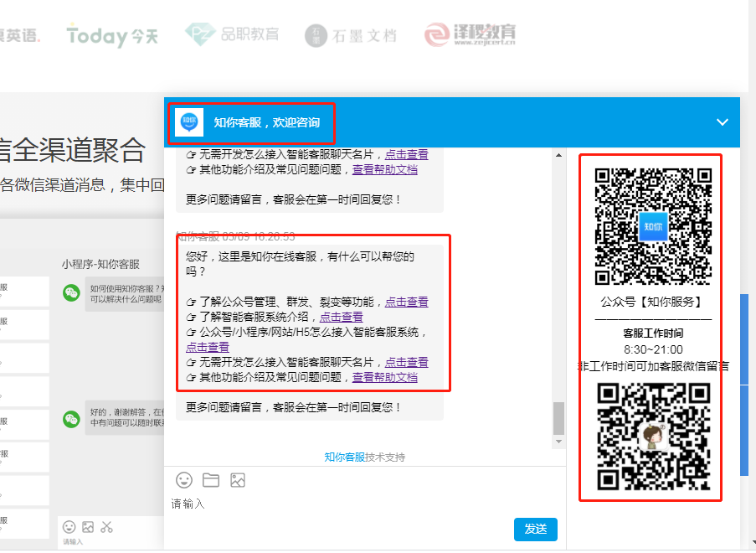Click the Today今天 partner logo
This screenshot has width=756, height=553.
112,35
